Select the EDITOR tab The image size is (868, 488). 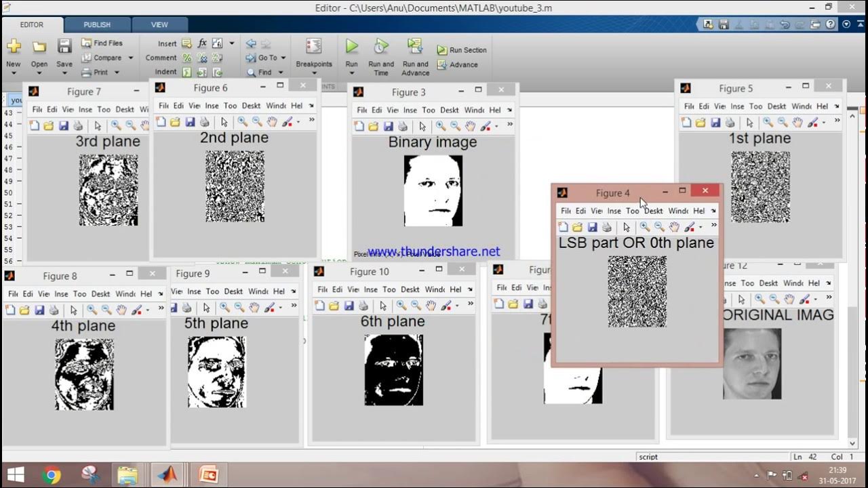(32, 25)
